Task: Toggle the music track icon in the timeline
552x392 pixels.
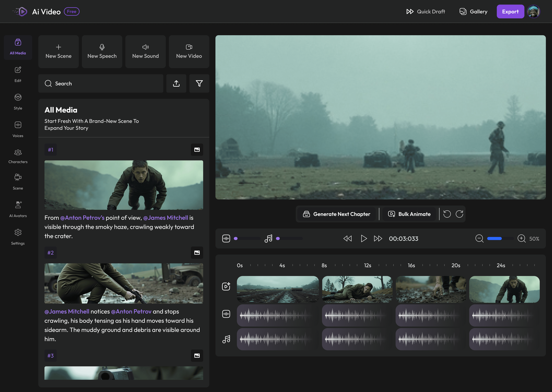Action: pyautogui.click(x=226, y=339)
